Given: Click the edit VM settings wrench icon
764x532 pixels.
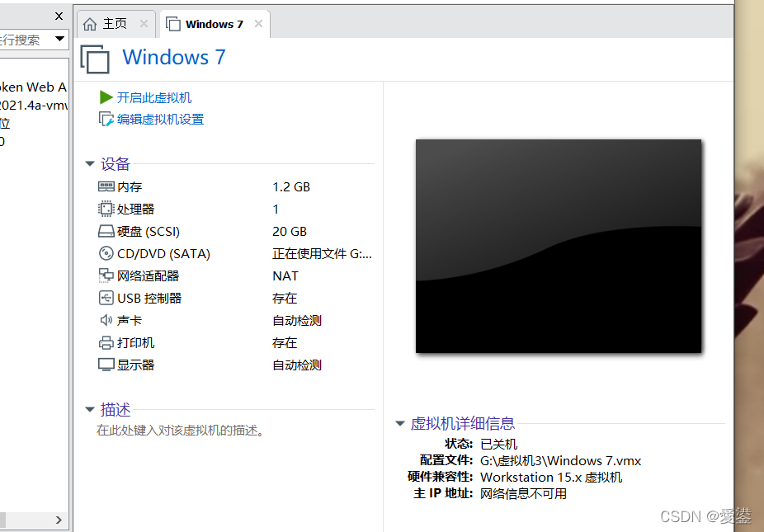Looking at the screenshot, I should coord(106,120).
